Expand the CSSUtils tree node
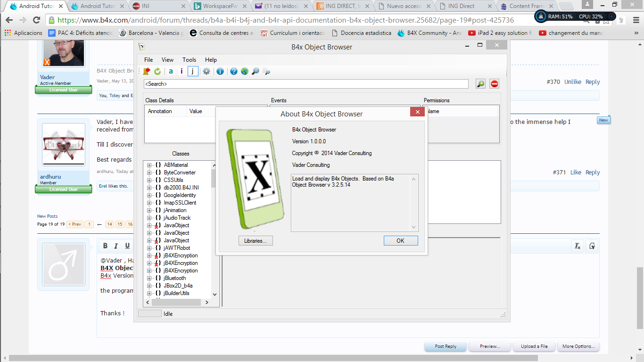Screen dimensions: 644x362 [149, 180]
